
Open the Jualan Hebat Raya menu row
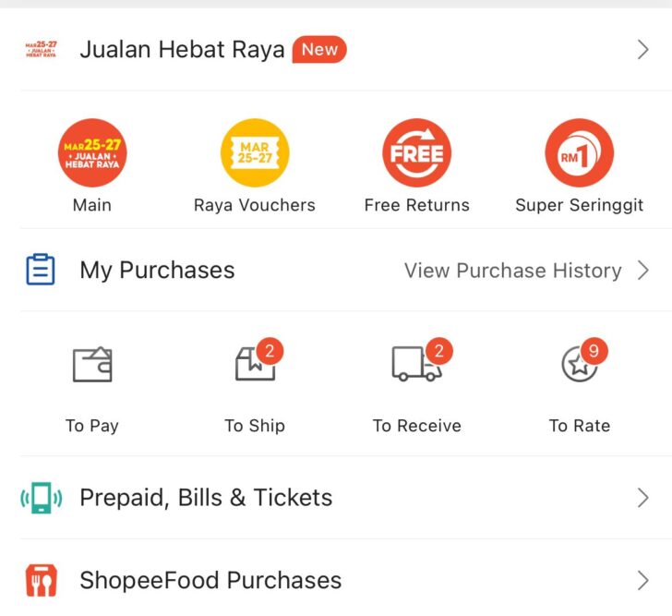click(x=182, y=50)
